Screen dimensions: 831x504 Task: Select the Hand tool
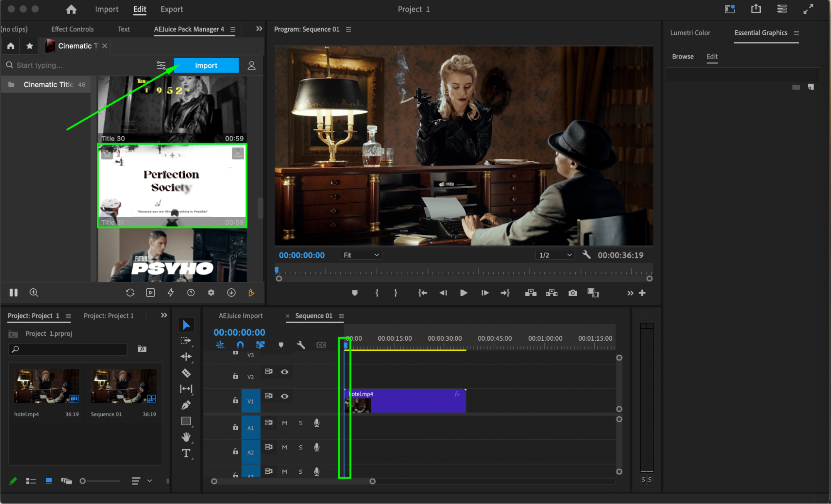(186, 437)
